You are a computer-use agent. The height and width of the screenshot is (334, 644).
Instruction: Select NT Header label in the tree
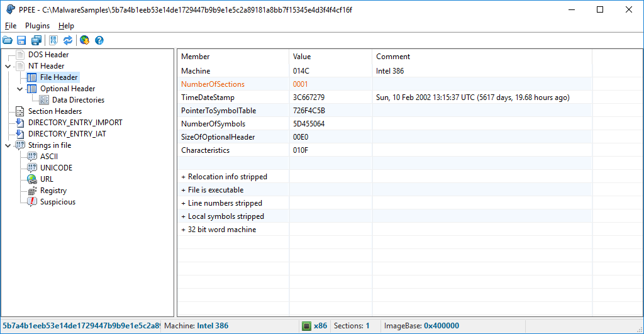(46, 66)
